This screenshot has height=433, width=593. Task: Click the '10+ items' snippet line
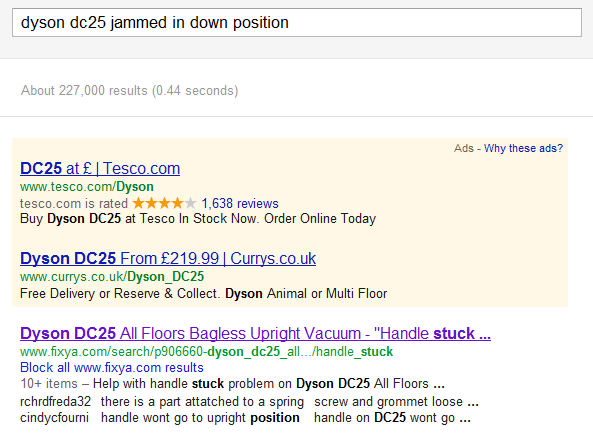point(232,383)
